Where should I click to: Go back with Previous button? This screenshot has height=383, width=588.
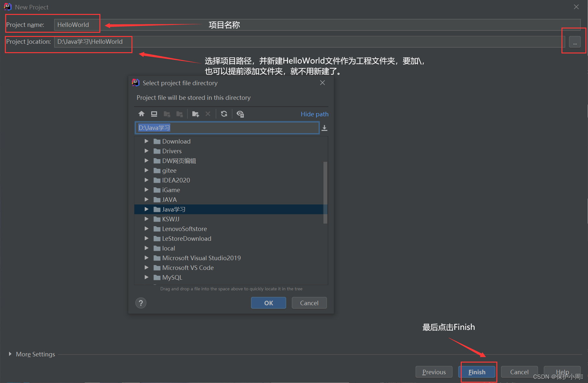[x=434, y=372]
